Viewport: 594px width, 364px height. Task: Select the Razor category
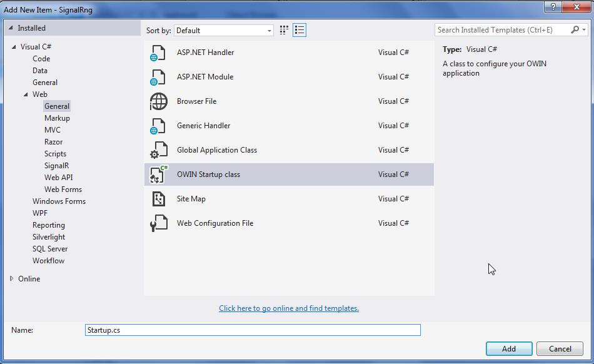point(53,142)
